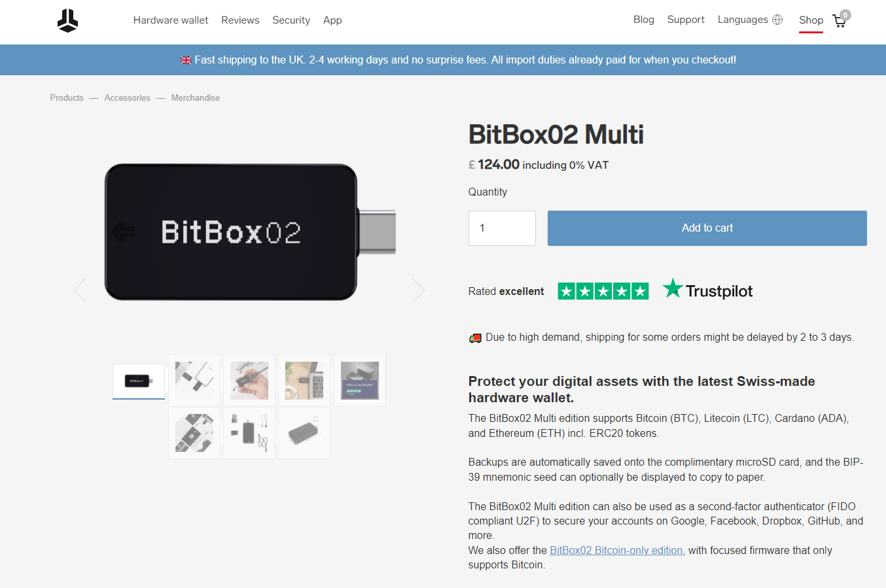The image size is (886, 588).
Task: Click the globe icon next to Languages
Action: click(x=777, y=20)
